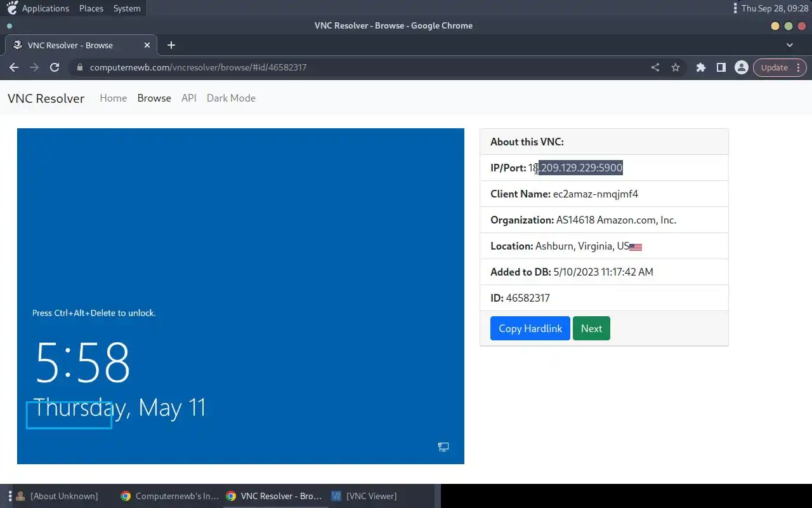Click the Chrome back arrow

14,67
